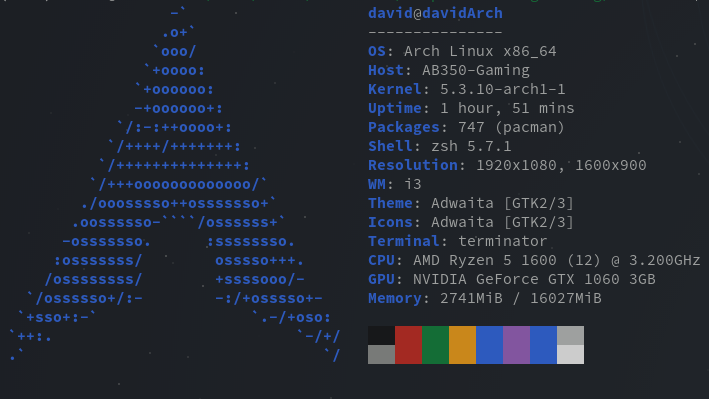Click the 'CPU' label
Viewport: 709px width, 399px height.
coord(381,260)
